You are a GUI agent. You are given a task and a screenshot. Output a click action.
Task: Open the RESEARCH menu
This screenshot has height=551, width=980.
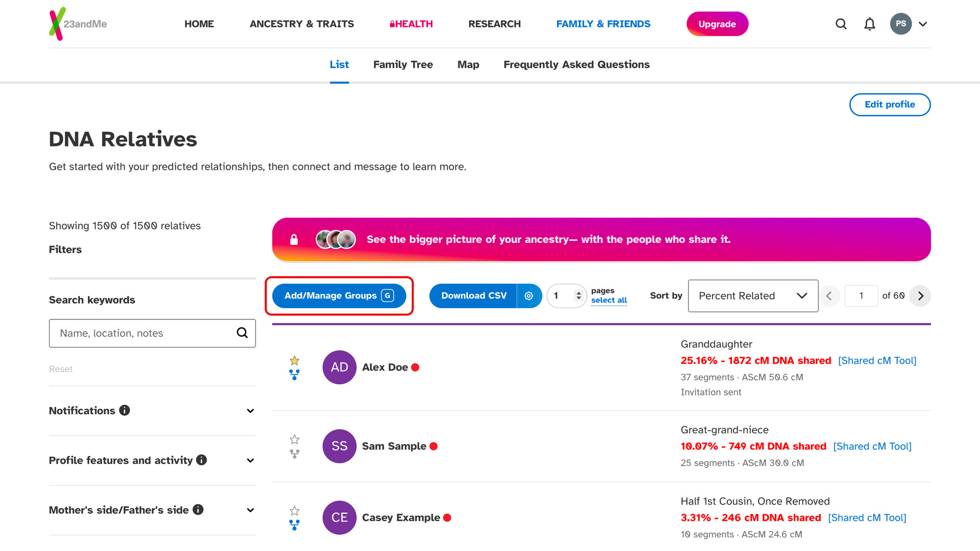[x=495, y=24]
